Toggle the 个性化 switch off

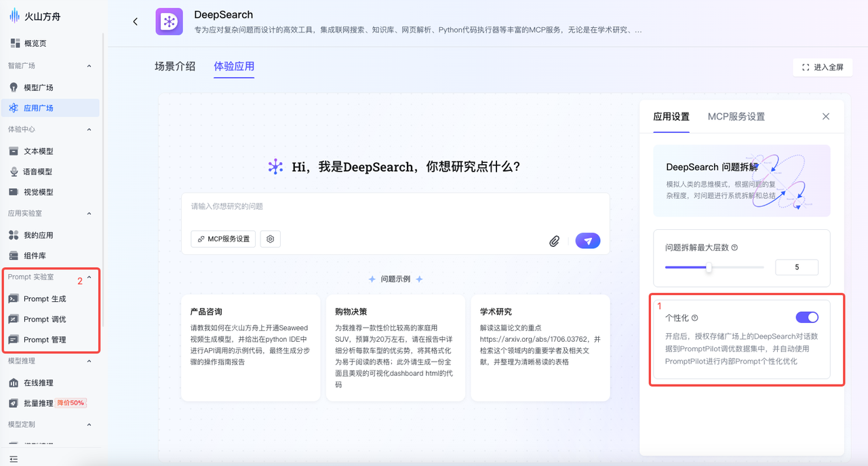click(807, 317)
